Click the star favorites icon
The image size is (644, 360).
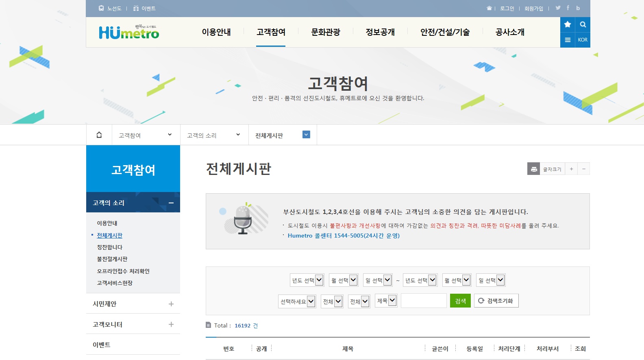click(x=568, y=24)
